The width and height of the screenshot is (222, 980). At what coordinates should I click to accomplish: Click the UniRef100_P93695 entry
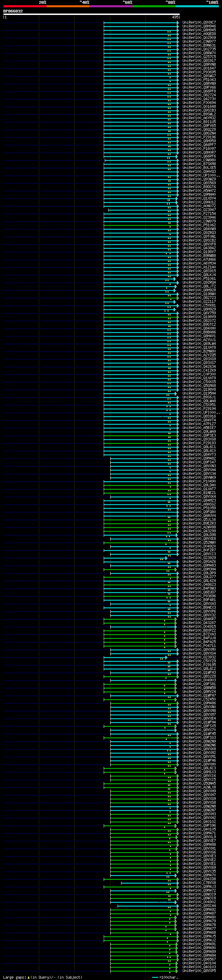(199, 72)
